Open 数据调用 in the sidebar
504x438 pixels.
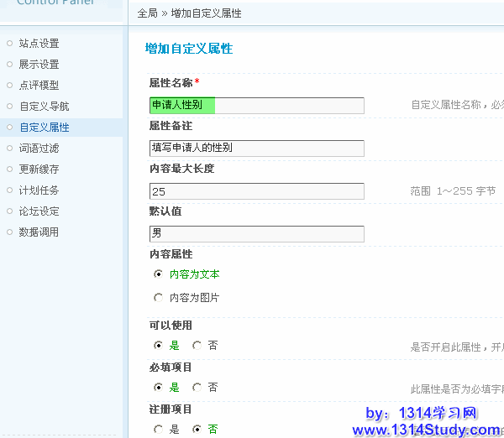39,232
